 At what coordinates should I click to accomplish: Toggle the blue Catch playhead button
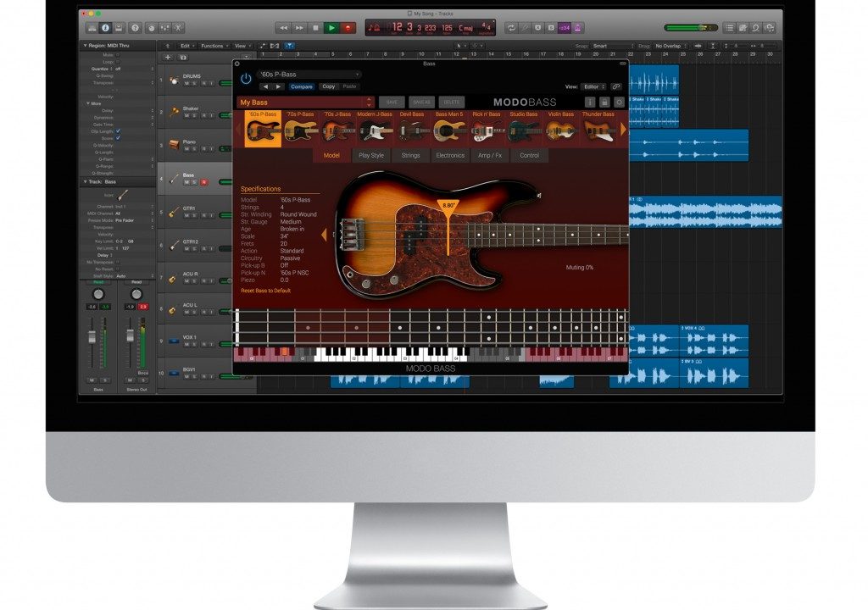point(290,46)
